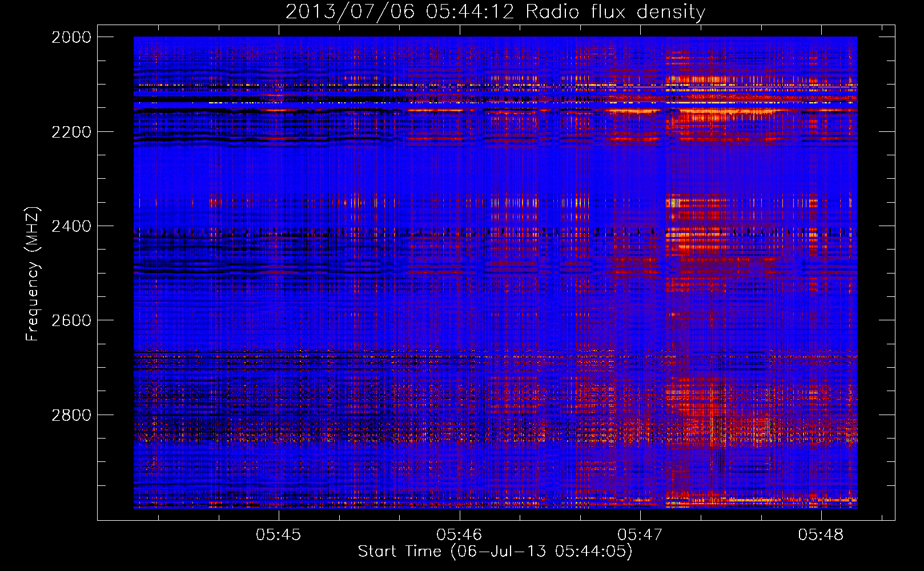The image size is (924, 571).
Task: Click the 'Start Time (06-Jul-13 05:44:05)' label
Action: pos(495,552)
